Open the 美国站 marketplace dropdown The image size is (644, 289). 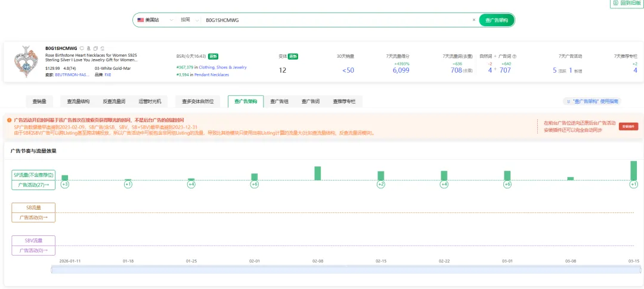click(x=151, y=20)
